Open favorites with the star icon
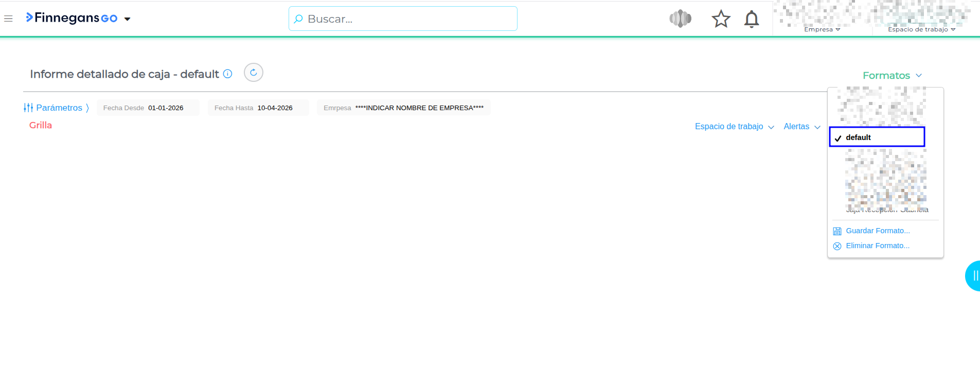 tap(721, 19)
